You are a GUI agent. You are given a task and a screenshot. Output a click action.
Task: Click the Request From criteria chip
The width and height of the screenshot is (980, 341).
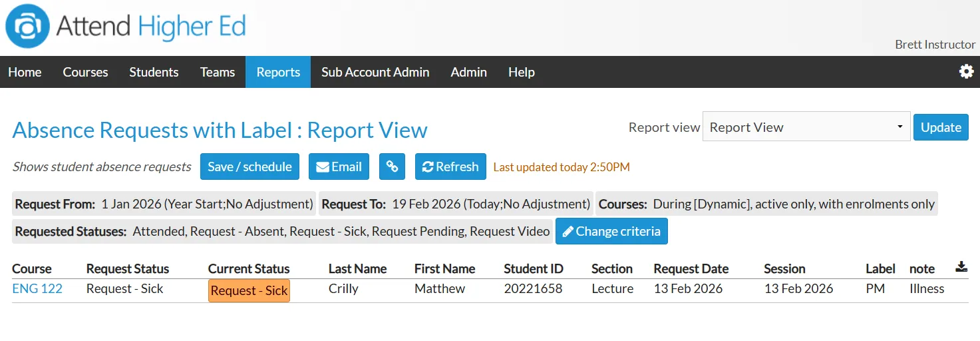164,204
